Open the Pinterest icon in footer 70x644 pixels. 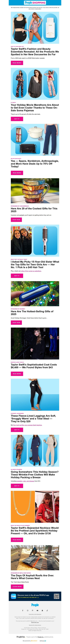click(32, 611)
